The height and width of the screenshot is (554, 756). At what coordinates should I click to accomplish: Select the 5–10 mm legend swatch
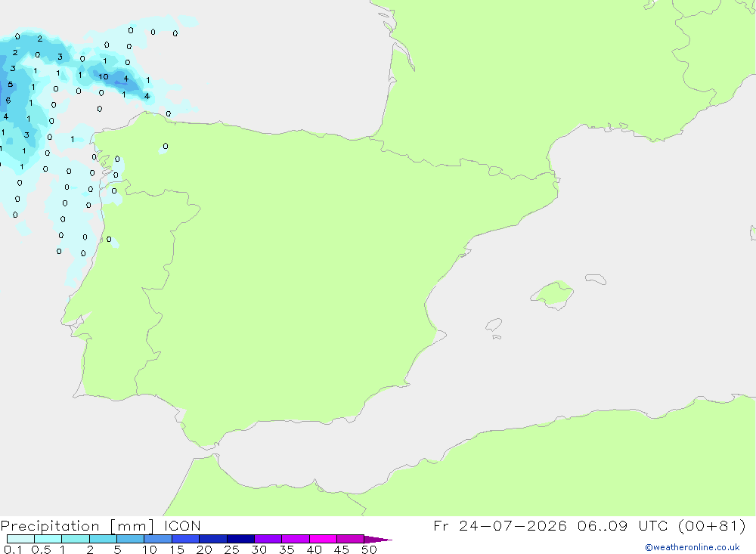point(131,539)
